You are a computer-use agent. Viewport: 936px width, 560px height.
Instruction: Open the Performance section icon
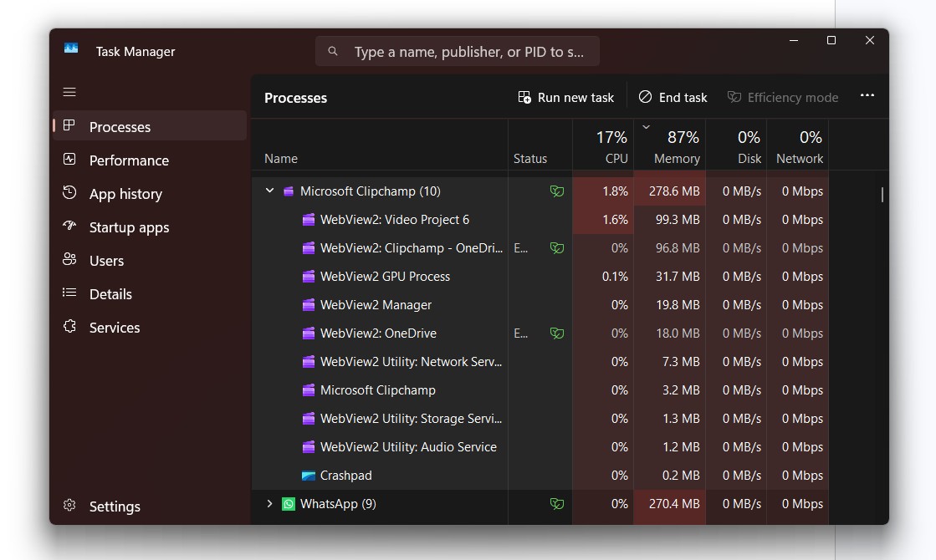[x=69, y=160]
